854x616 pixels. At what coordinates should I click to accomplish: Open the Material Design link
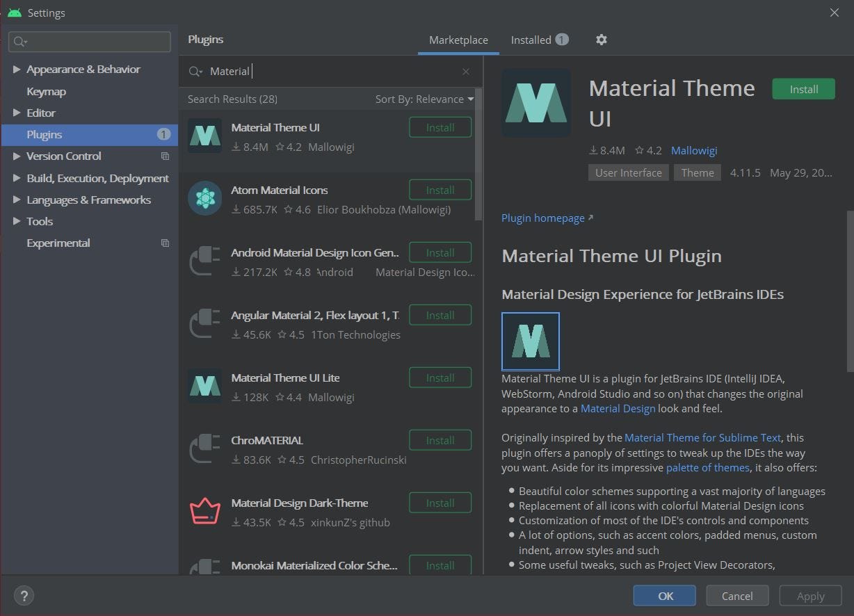[x=618, y=408]
